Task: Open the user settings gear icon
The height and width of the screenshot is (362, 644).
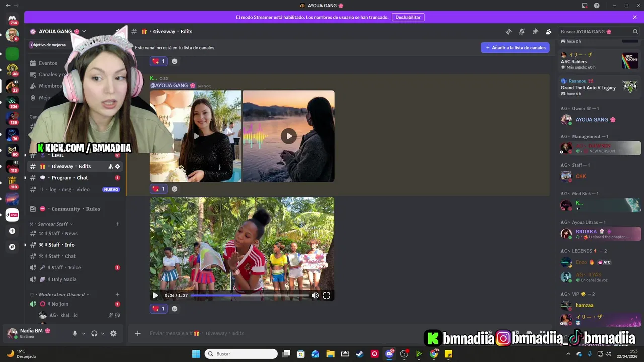Action: click(x=113, y=333)
